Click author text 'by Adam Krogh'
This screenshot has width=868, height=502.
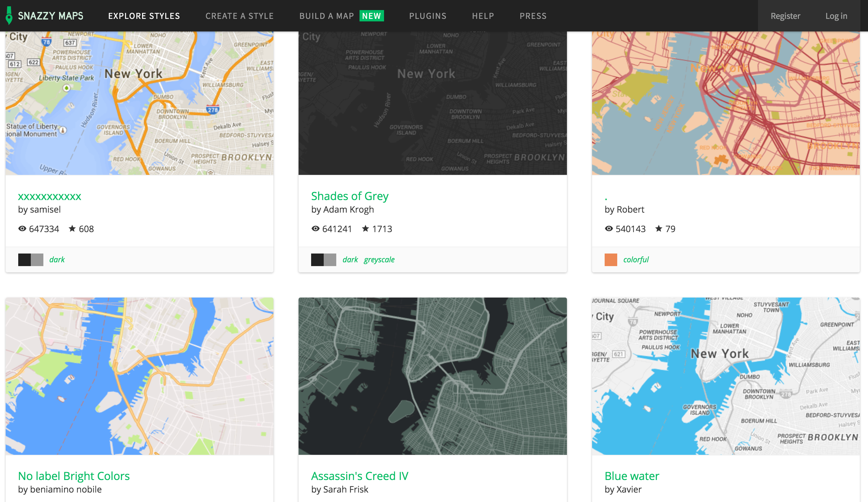[342, 209]
